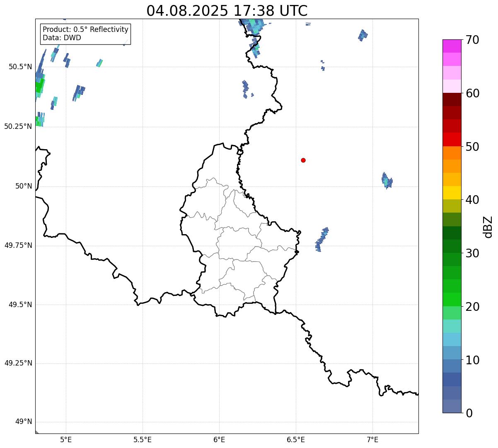This screenshot has height=448, width=498.
Task: Click the "Product: 0.5° Reflectivity" label
Action: (x=85, y=30)
